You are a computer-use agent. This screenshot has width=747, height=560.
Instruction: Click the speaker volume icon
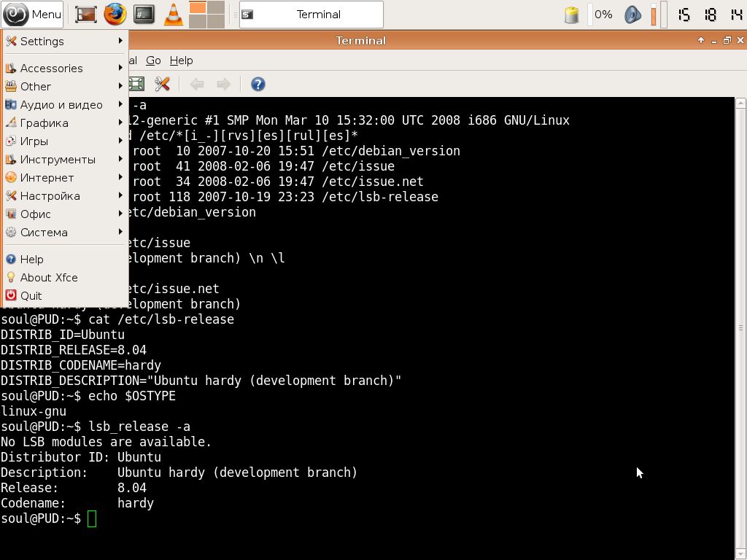(x=632, y=15)
